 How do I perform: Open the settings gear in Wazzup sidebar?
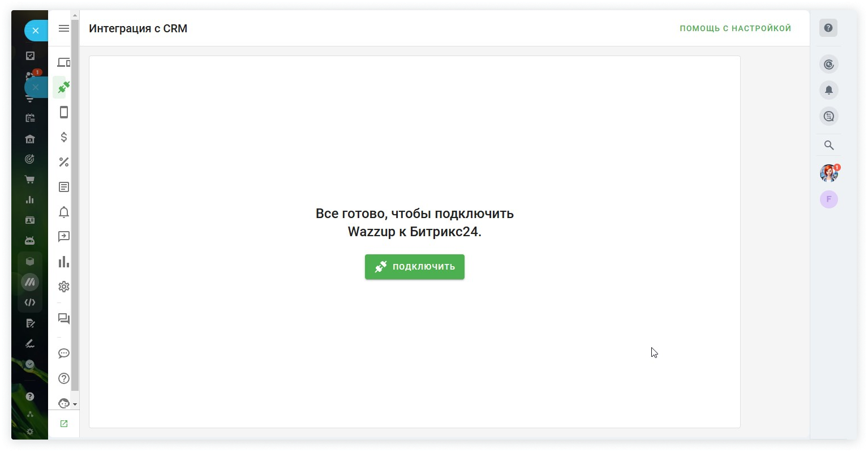[64, 287]
